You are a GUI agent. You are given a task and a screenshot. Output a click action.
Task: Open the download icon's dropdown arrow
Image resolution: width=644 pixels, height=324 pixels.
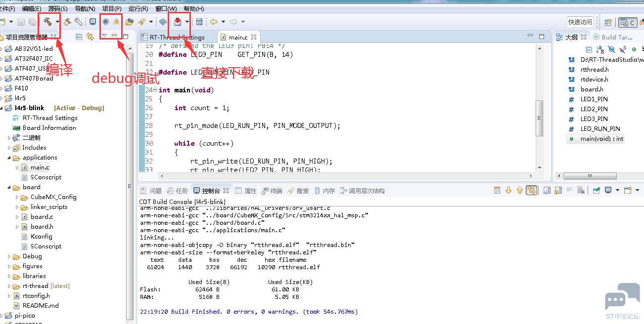[187, 22]
